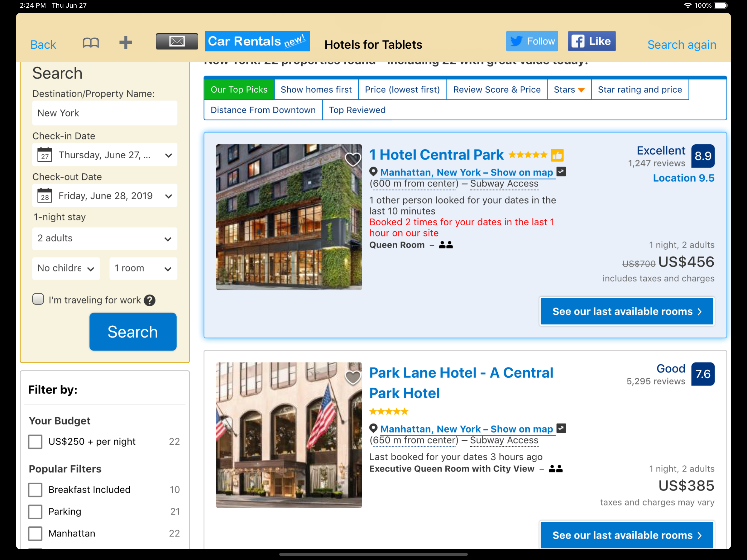Click the US$456 price
This screenshot has height=560, width=747.
pos(686,262)
